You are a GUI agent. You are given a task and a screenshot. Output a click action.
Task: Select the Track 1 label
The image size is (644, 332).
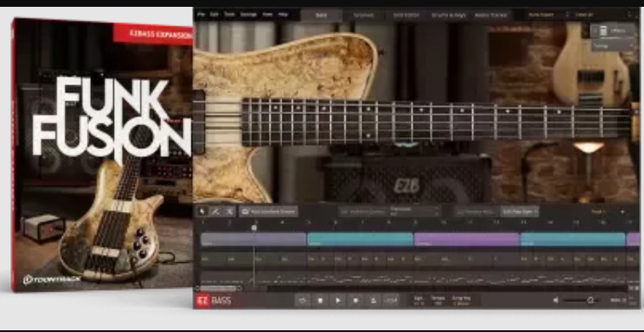(x=598, y=212)
